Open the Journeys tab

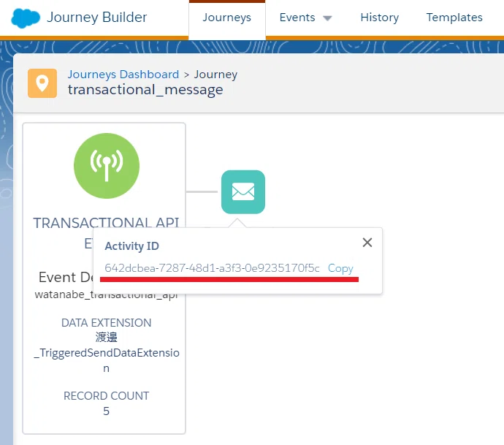[227, 18]
